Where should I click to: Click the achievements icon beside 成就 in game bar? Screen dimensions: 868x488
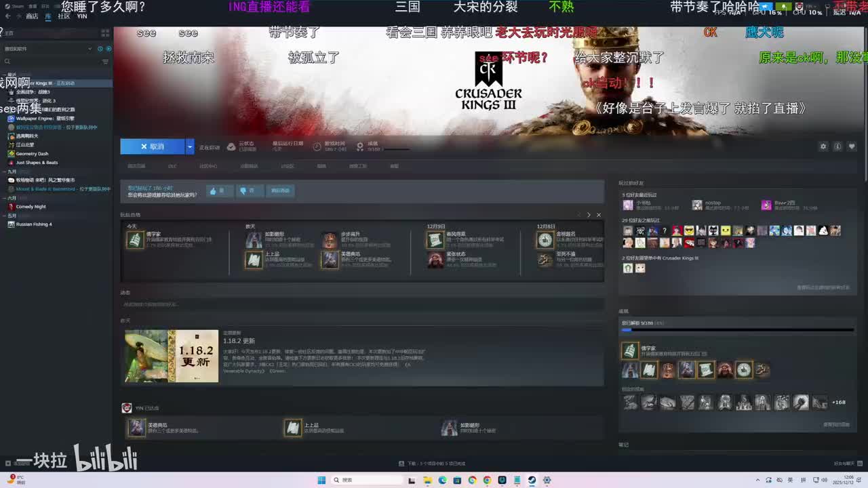click(359, 146)
